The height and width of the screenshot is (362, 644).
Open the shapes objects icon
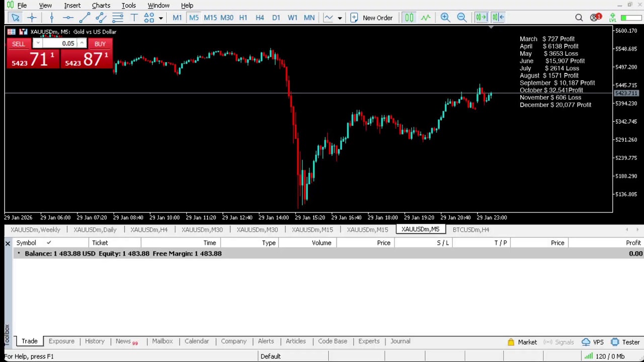[x=149, y=18]
